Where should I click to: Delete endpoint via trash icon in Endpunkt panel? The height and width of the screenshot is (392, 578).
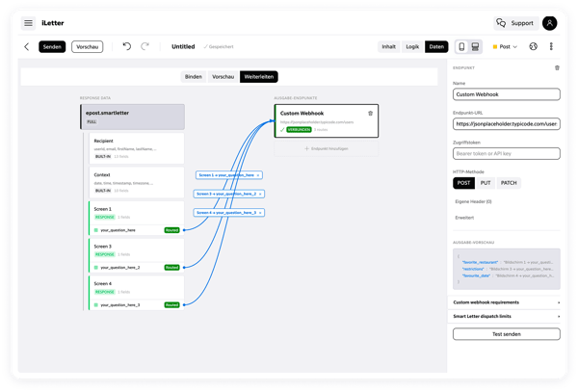click(x=557, y=67)
